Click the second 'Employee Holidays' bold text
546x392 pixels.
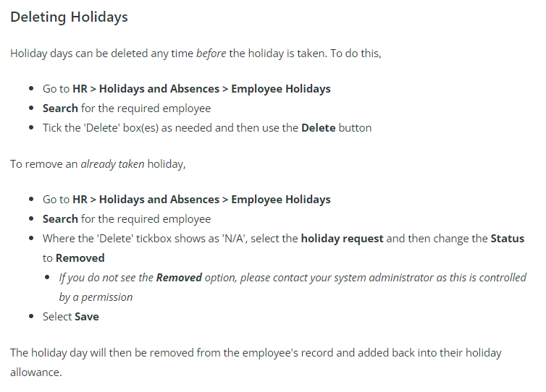281,200
